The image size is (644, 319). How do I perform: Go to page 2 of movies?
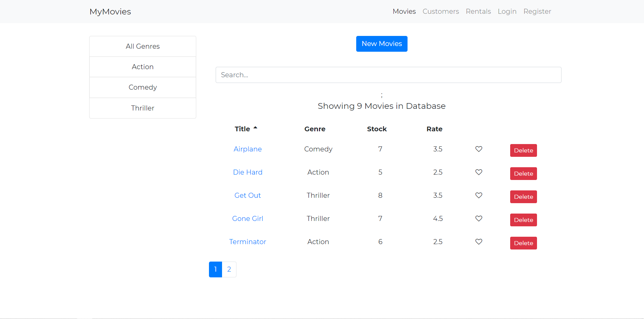coord(229,269)
